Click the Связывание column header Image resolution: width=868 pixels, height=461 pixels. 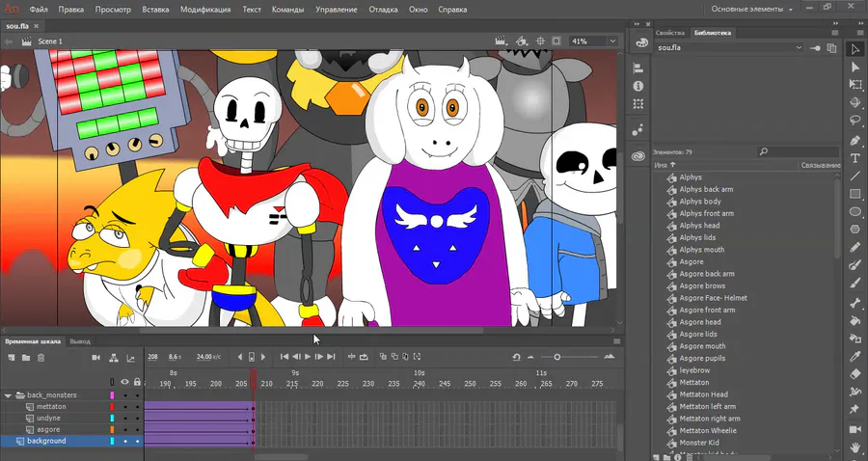point(821,165)
